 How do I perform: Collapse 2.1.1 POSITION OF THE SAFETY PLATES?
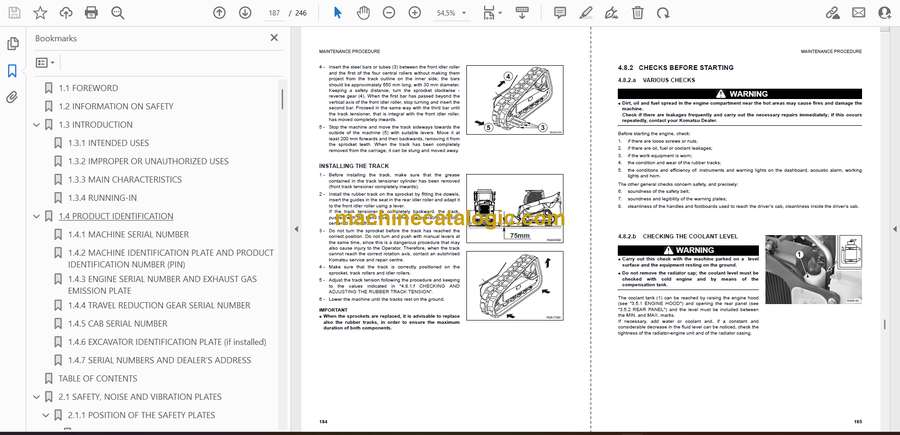(x=46, y=415)
